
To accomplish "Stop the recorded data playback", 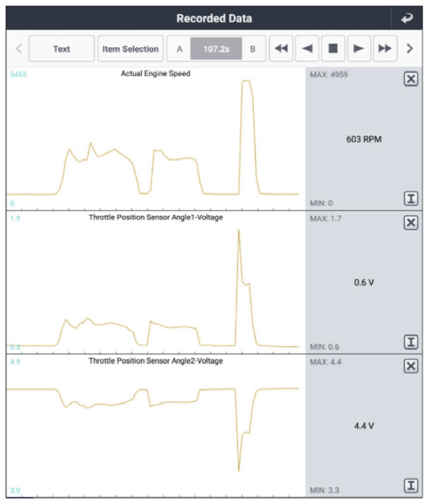I will tap(333, 49).
